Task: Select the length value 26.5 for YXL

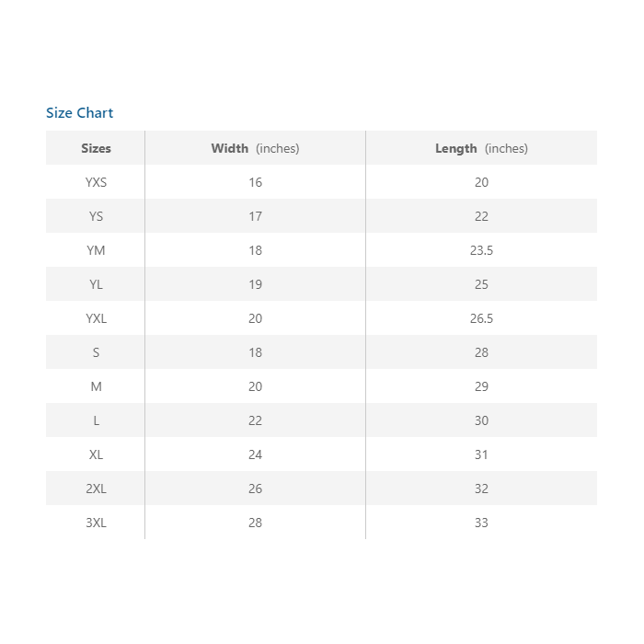Action: 481,318
